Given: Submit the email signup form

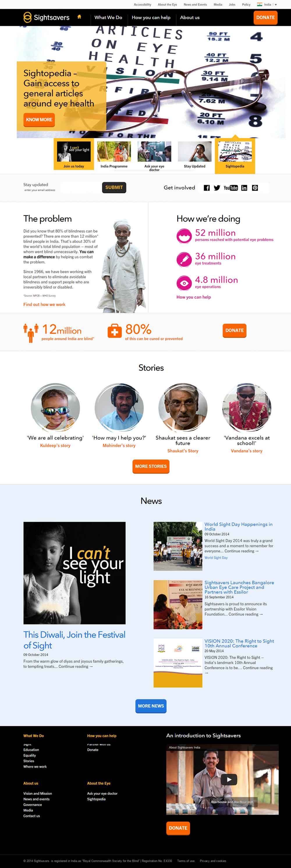Looking at the screenshot, I should point(114,188).
